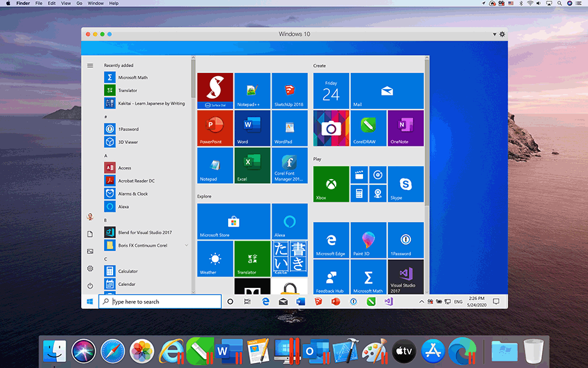
Task: Open the Parallels window dropdown arrow
Action: (494, 34)
